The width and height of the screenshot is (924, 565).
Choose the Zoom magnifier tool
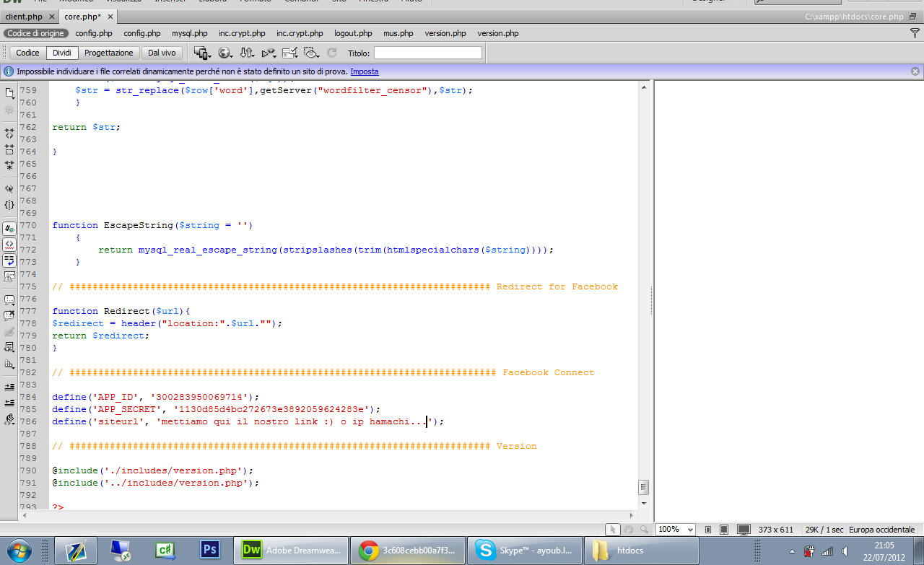tap(643, 529)
